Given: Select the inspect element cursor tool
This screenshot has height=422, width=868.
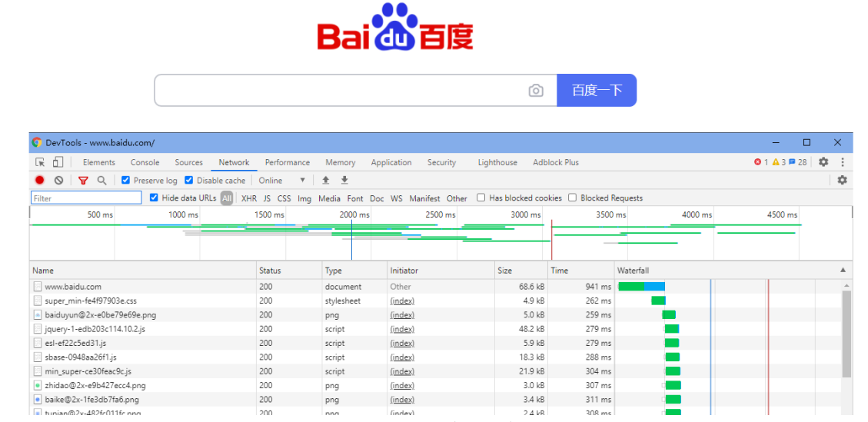Looking at the screenshot, I should pyautogui.click(x=40, y=162).
